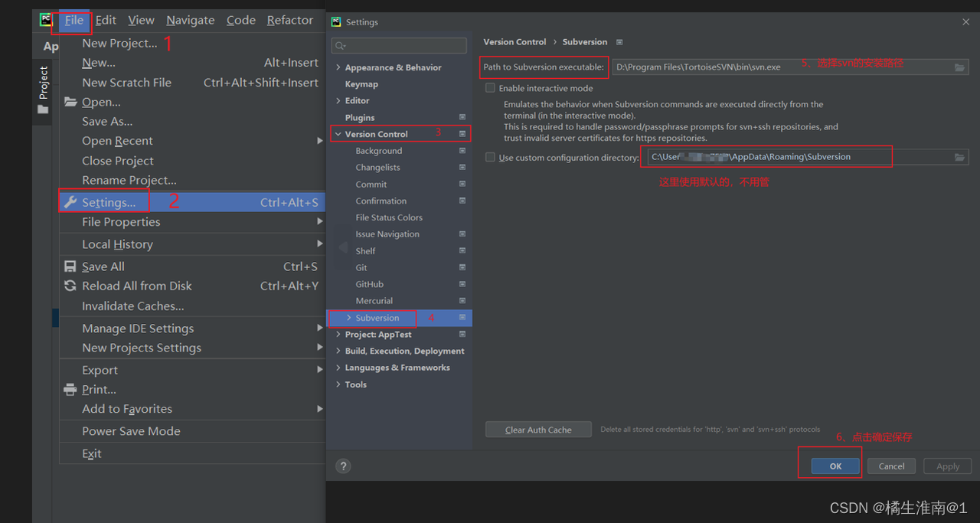Open the Navigate menu
The height and width of the screenshot is (523, 980).
click(x=191, y=20)
